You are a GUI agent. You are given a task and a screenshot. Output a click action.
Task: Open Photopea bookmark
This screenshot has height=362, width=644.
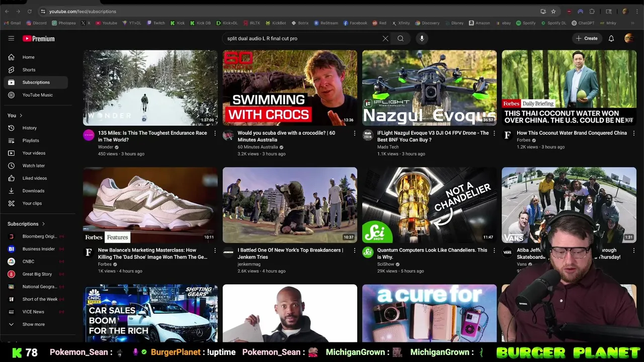click(64, 23)
